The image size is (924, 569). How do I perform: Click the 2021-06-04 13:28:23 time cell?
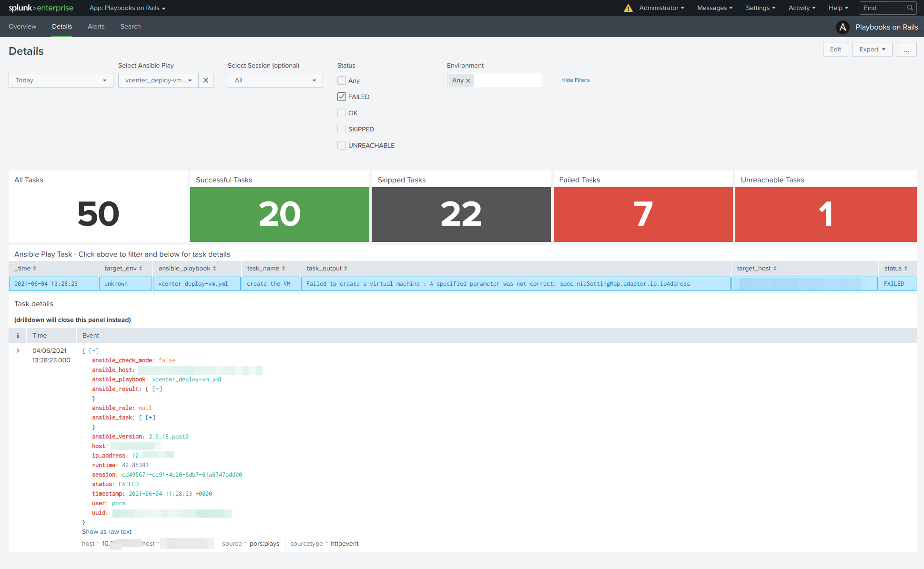click(53, 284)
